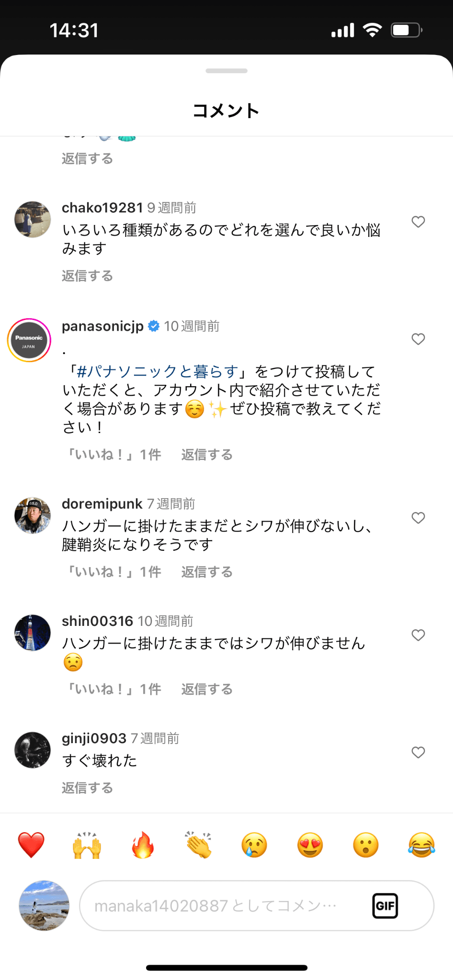Image resolution: width=453 pixels, height=980 pixels.
Task: Tap the laughing tears reaction emoji
Action: pyautogui.click(x=421, y=845)
